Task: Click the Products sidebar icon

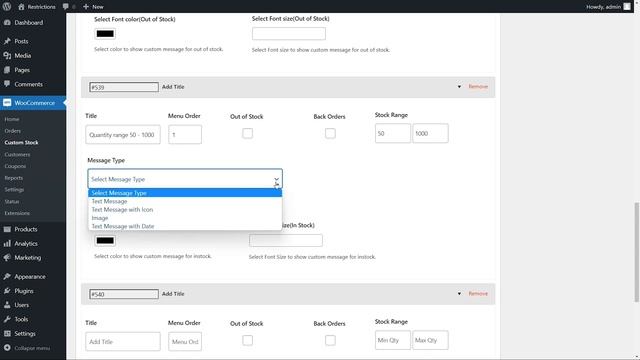Action: [x=7, y=229]
